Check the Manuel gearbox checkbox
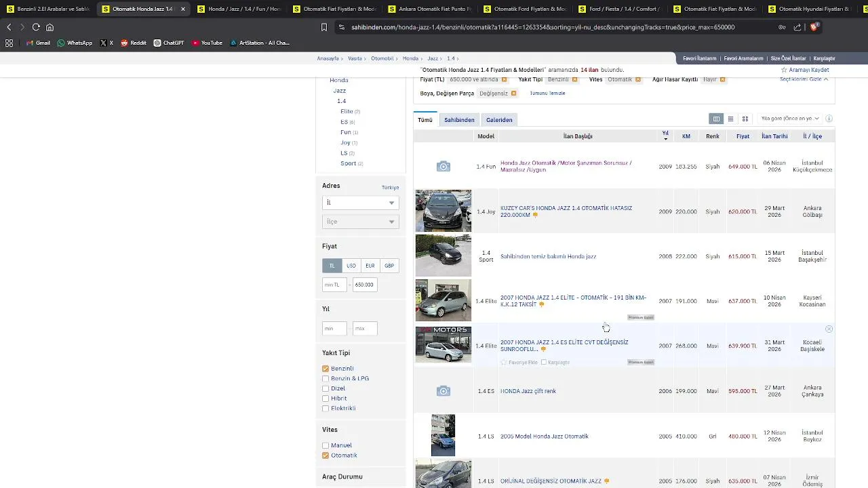The image size is (868, 488). coord(325,445)
